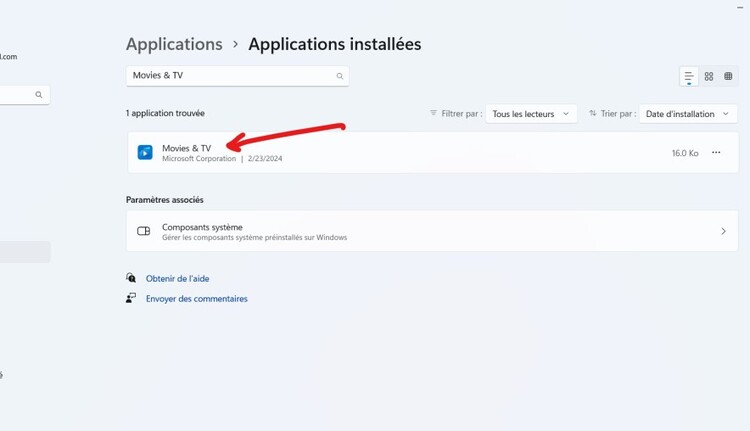
Task: Click the help icon beside Obtenir de l'aide
Action: [131, 278]
